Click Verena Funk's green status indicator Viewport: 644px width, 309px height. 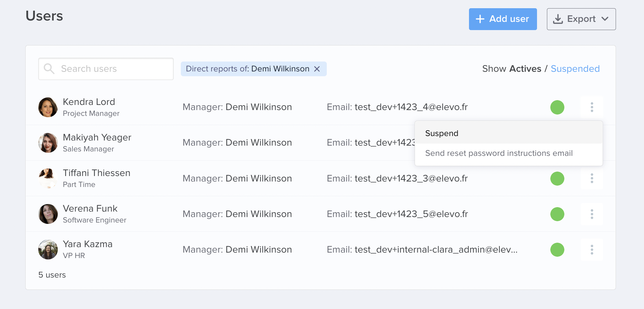(557, 214)
